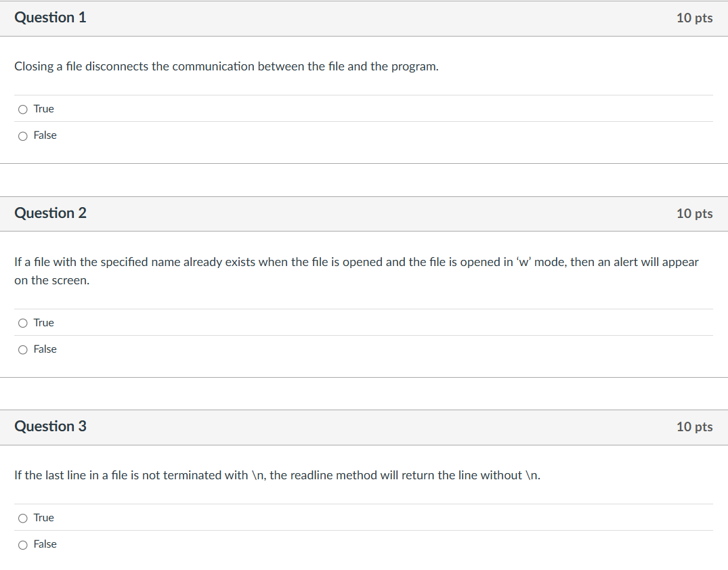Select True for Question 3
This screenshot has width=728, height=570.
[x=22, y=517]
